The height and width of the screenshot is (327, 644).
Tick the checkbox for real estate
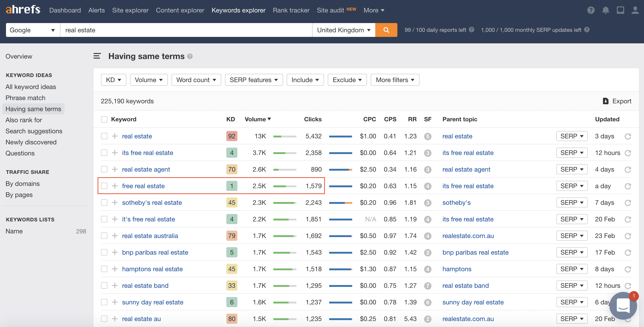(x=104, y=136)
